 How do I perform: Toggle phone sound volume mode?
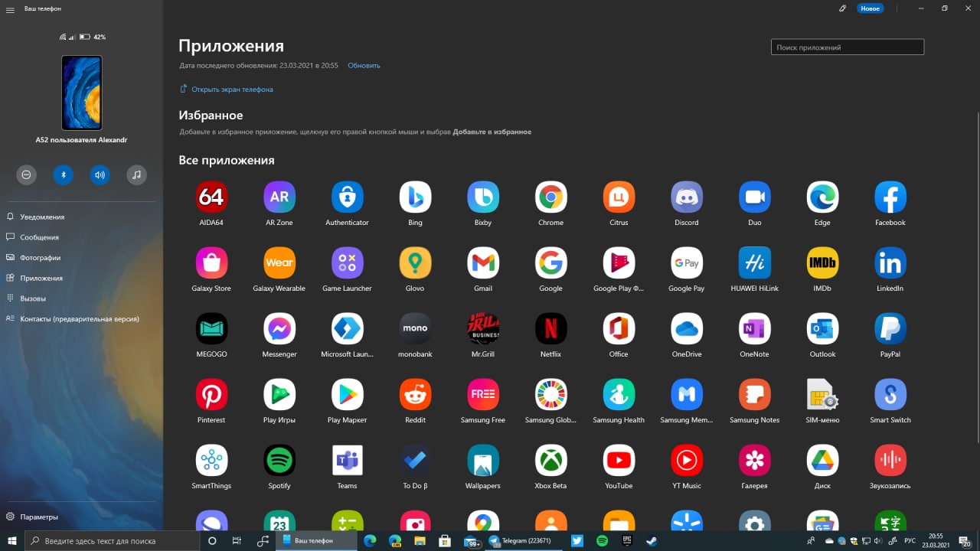[100, 174]
